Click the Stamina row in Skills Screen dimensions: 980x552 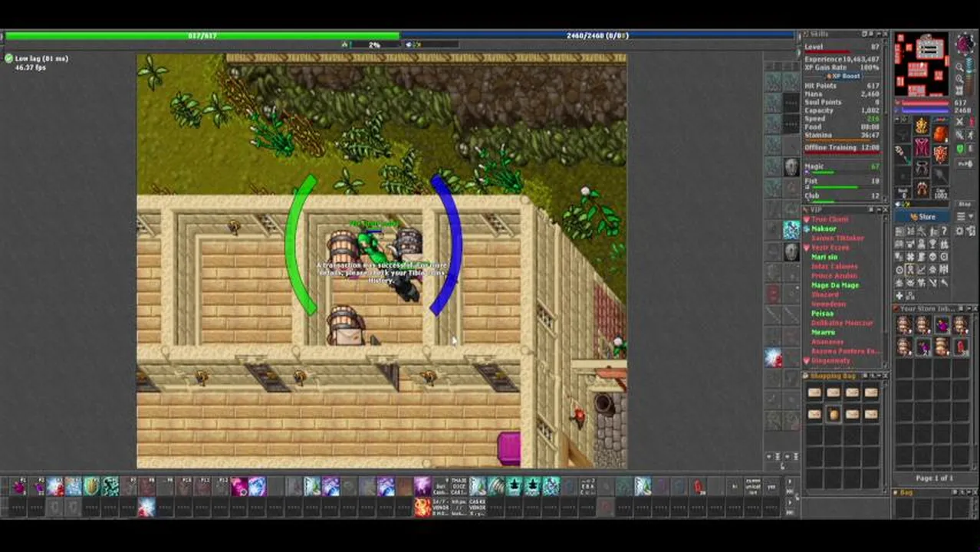click(x=842, y=135)
